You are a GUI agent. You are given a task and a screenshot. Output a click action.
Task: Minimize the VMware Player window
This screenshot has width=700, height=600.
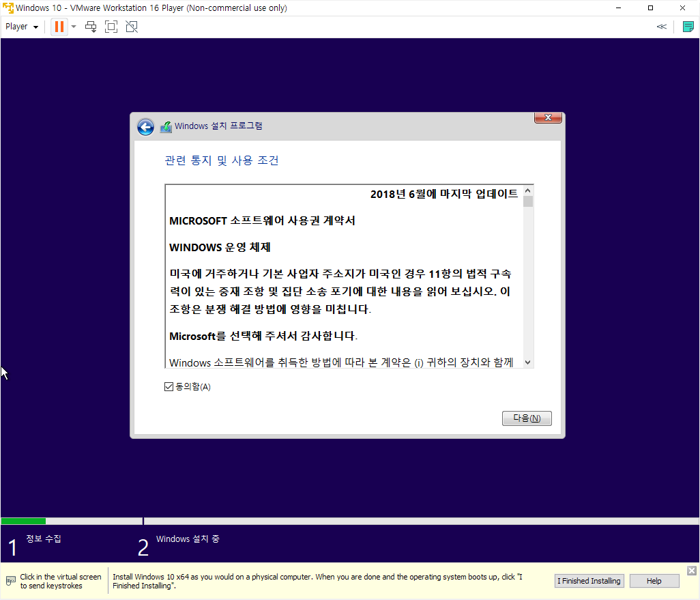[x=618, y=8]
